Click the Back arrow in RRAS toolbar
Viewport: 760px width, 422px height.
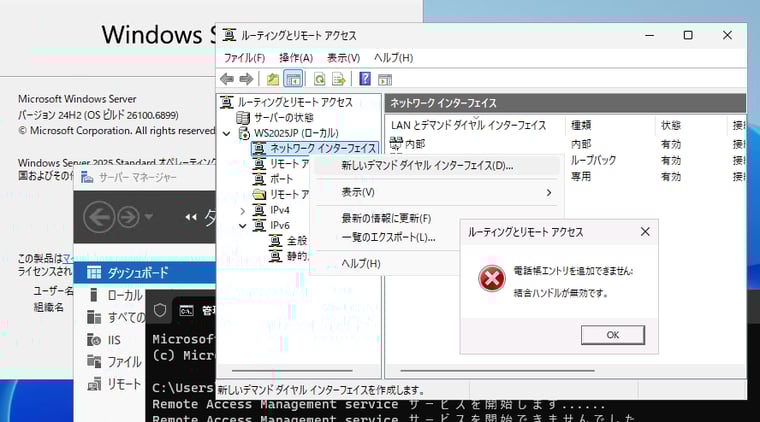(227, 79)
